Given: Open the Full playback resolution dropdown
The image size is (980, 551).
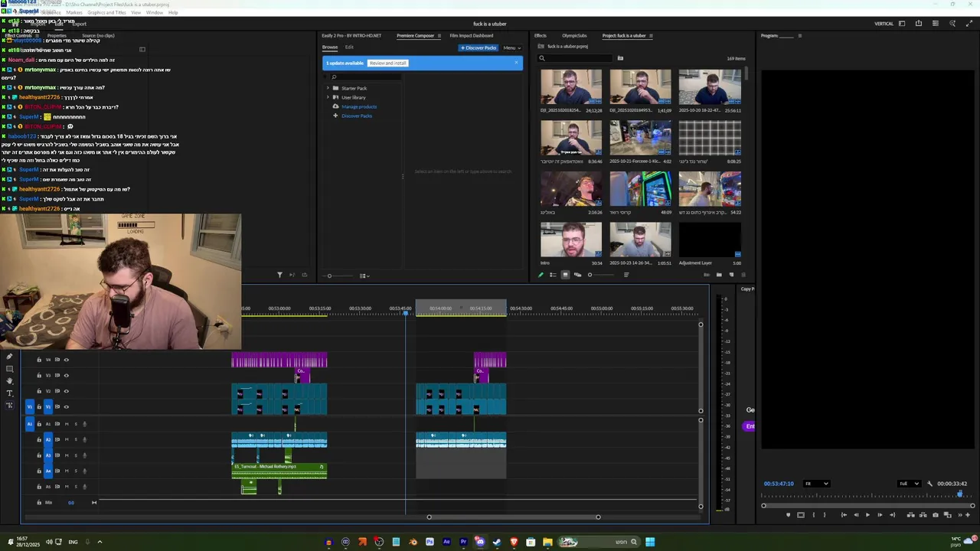Looking at the screenshot, I should (x=910, y=484).
